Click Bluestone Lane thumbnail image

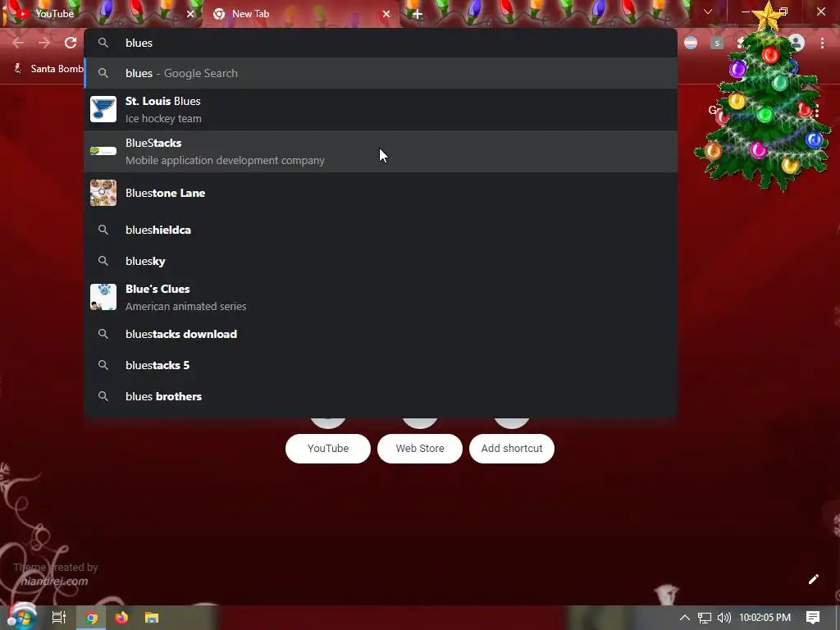click(103, 193)
